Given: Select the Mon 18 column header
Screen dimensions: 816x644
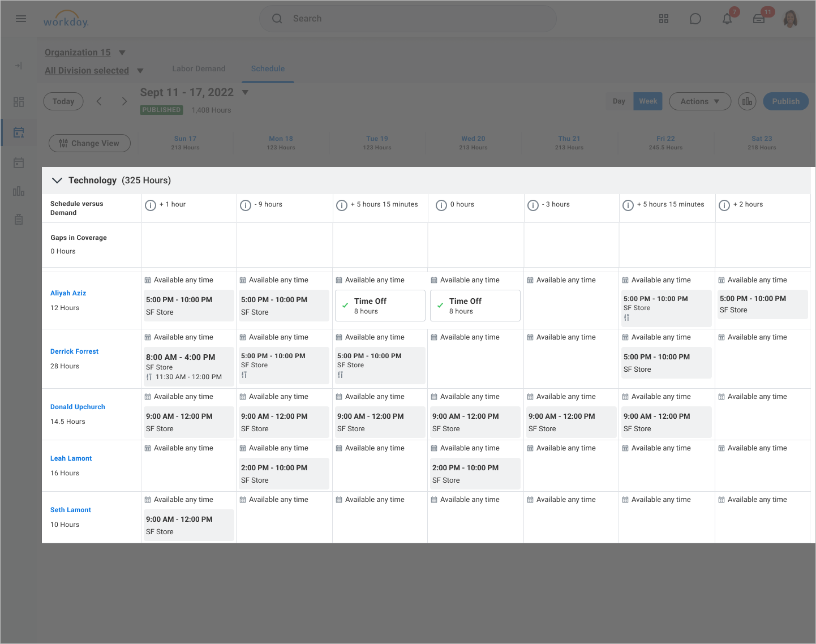Looking at the screenshot, I should coord(281,143).
